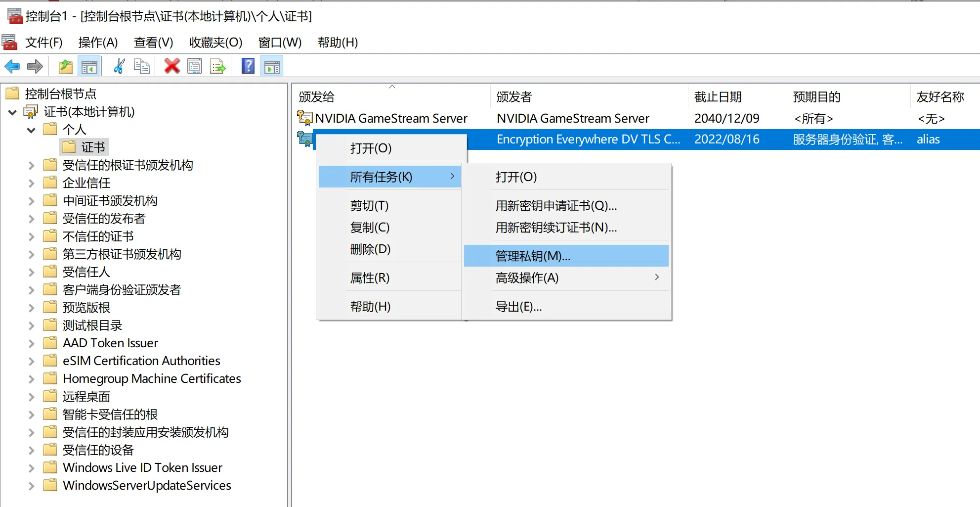Click the red Delete X toolbar icon
This screenshot has height=507, width=980.
click(x=172, y=66)
